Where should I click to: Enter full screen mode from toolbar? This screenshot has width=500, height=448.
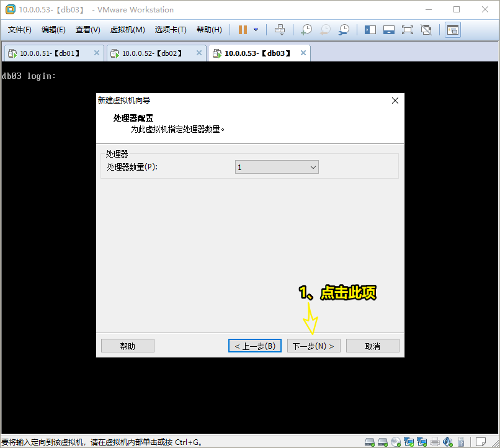pos(407,30)
